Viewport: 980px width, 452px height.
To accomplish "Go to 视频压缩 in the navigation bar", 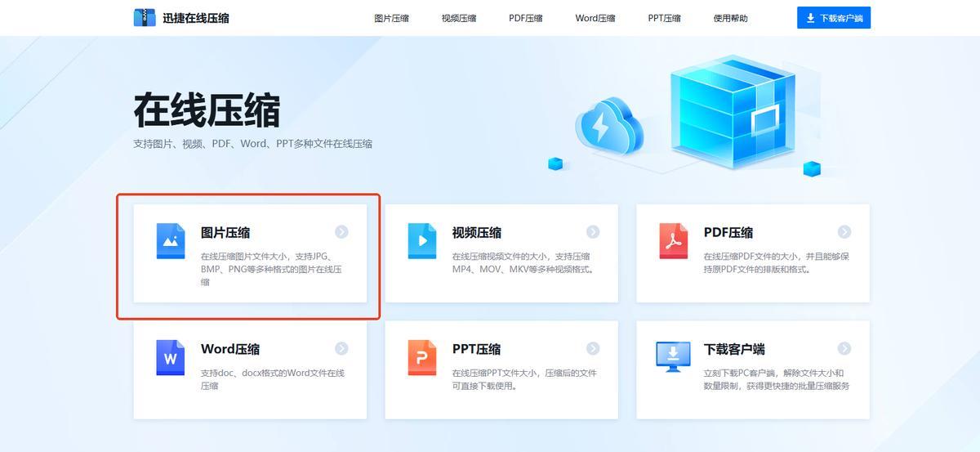I will (x=458, y=18).
